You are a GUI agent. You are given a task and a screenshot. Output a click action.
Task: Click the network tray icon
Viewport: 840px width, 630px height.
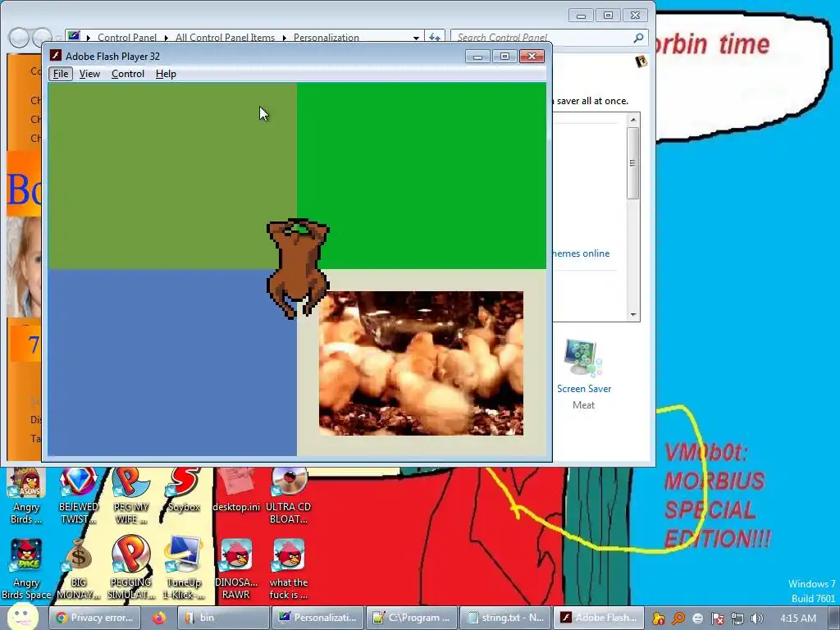point(737,619)
